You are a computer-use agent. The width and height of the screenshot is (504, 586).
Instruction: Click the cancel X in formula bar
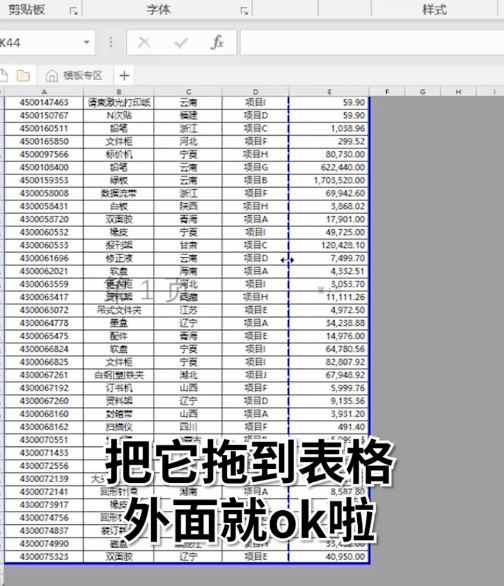(144, 43)
